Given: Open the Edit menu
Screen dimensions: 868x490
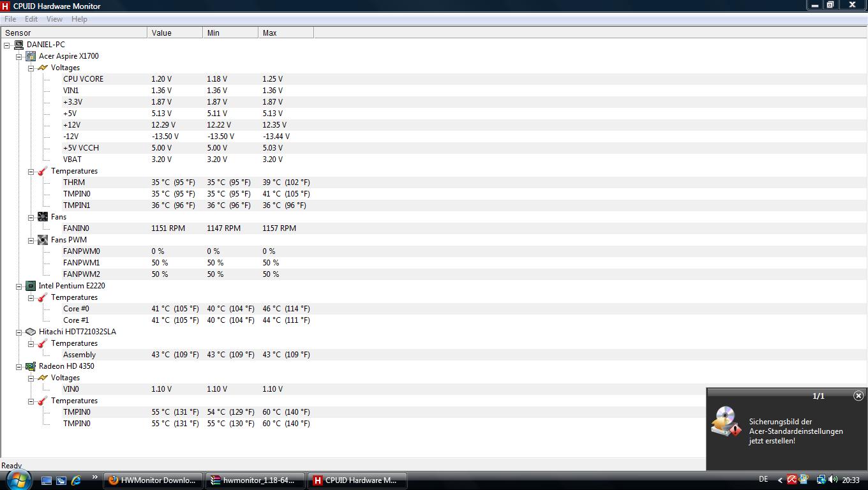Looking at the screenshot, I should click(31, 19).
